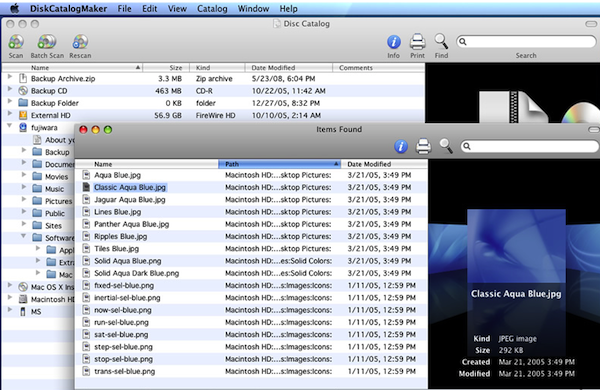Screen dimensions: 600x390
Task: Click the Backup Folder icon
Action: click(x=23, y=103)
